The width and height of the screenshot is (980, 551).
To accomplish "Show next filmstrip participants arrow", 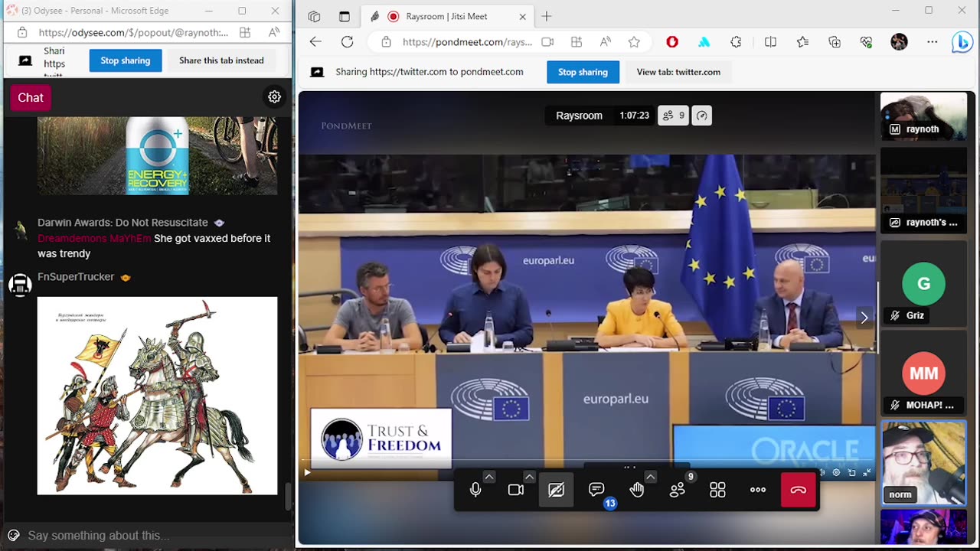I will pyautogui.click(x=864, y=318).
